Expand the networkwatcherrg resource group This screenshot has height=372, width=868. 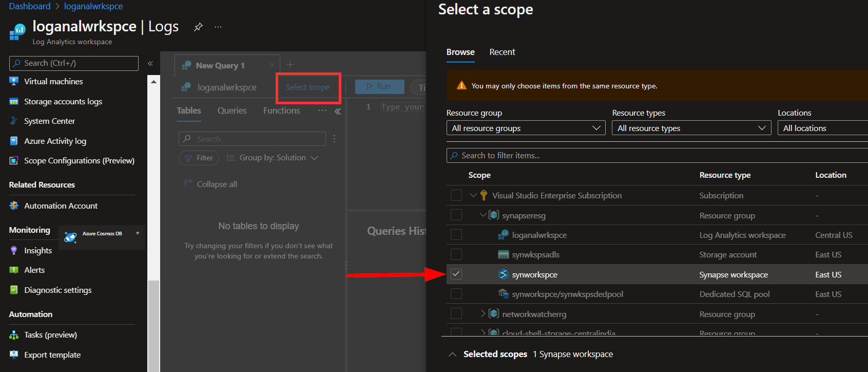pos(483,313)
